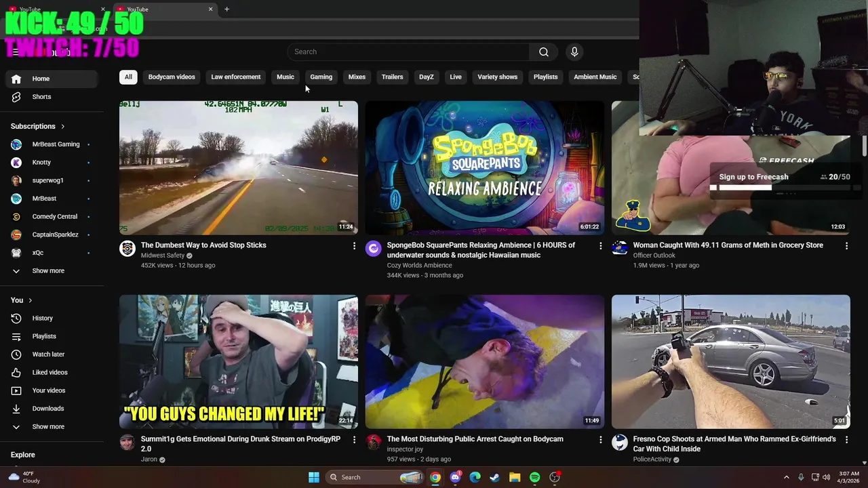Open Discord in the taskbar
868x488 pixels.
pos(456,477)
